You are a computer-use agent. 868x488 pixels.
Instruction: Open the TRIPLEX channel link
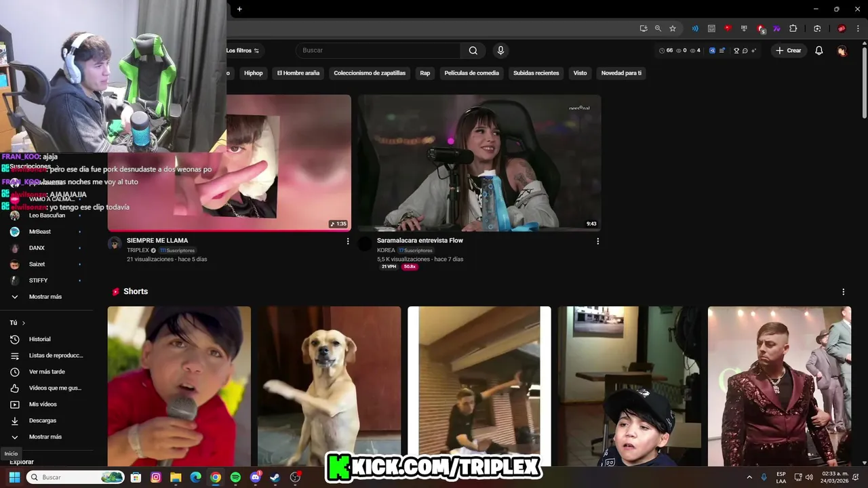pyautogui.click(x=138, y=250)
